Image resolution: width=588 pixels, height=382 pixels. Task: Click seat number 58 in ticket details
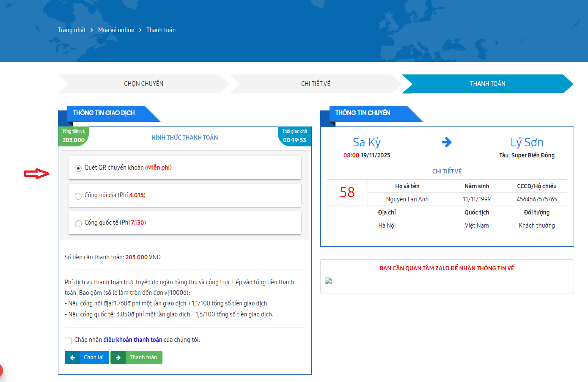pyautogui.click(x=347, y=192)
